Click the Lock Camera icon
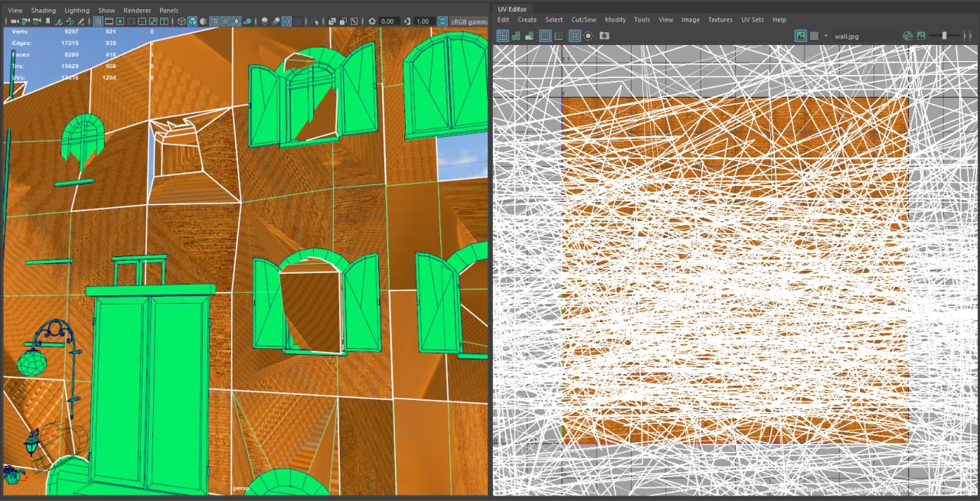The image size is (980, 501). coord(25,21)
